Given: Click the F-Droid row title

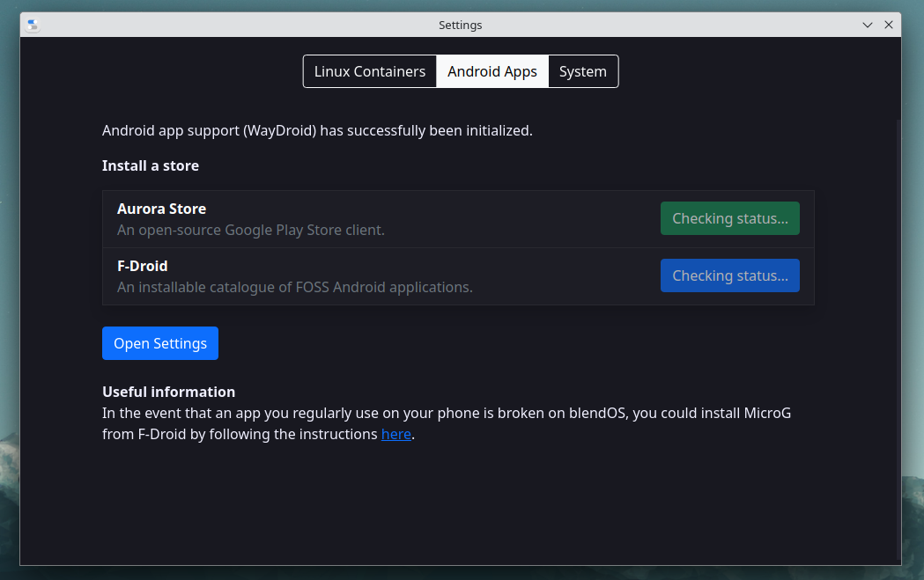Looking at the screenshot, I should [x=143, y=266].
